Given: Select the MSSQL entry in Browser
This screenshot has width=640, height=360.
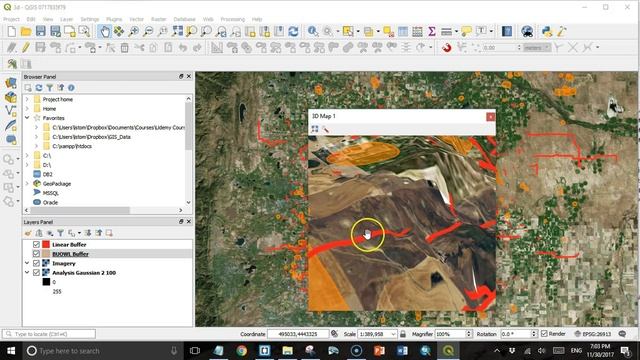Looking at the screenshot, I should click(51, 193).
